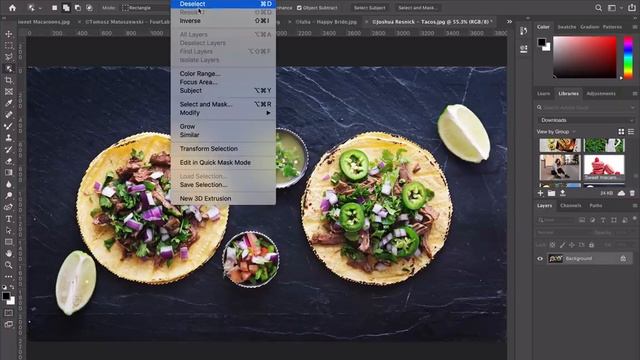Image resolution: width=640 pixels, height=360 pixels.
Task: Select the Rectangular Marquee tool
Action: tap(9, 46)
